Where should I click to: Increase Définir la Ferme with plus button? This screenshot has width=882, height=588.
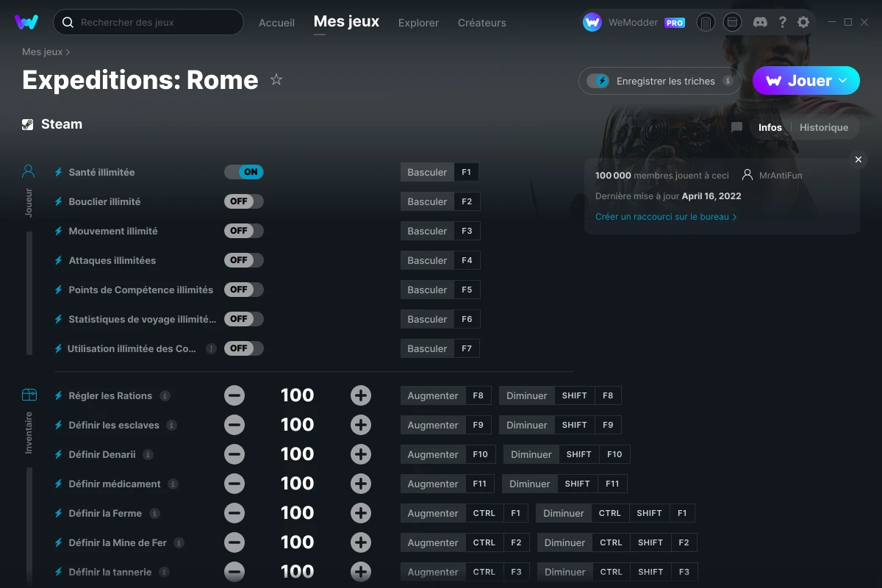361,513
